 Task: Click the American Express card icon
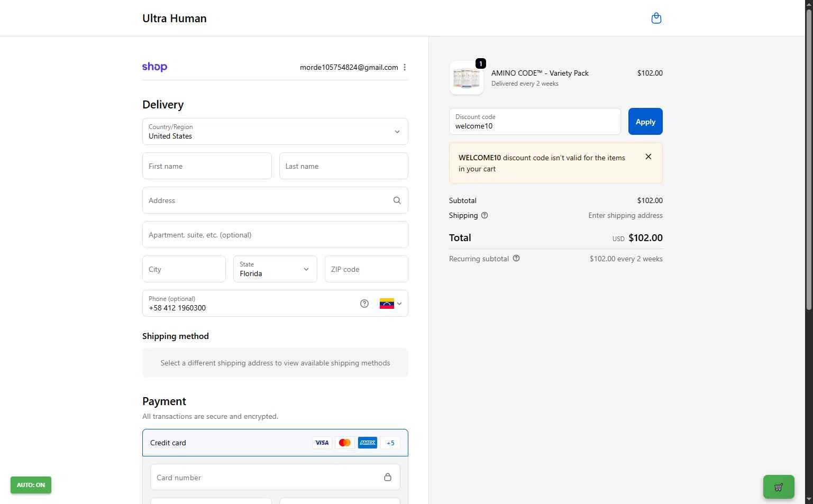[x=368, y=443]
